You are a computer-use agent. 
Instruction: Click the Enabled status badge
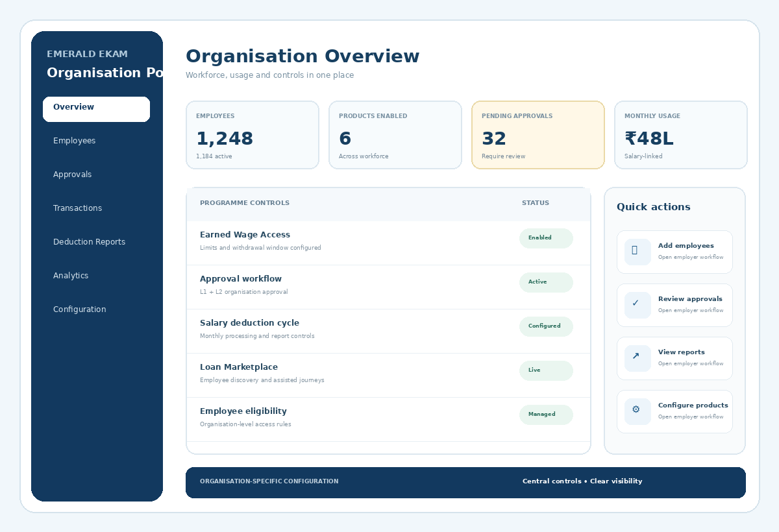[x=546, y=238]
